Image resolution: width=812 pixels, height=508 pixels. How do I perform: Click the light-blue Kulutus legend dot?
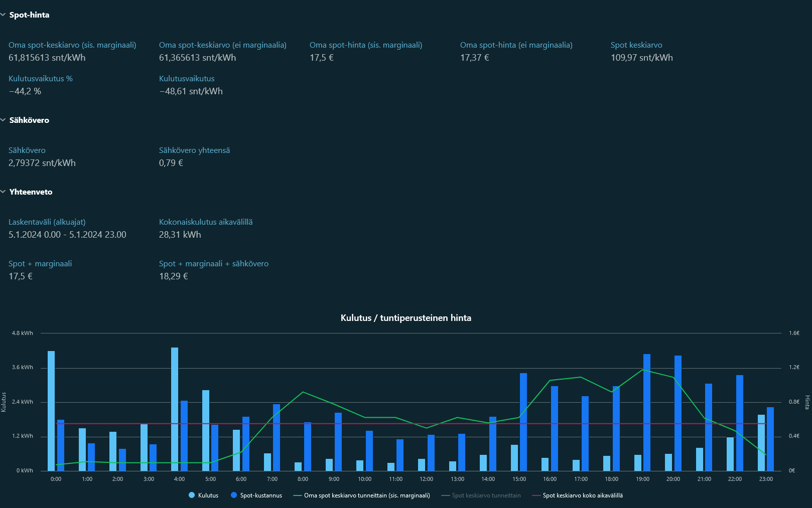coord(192,495)
